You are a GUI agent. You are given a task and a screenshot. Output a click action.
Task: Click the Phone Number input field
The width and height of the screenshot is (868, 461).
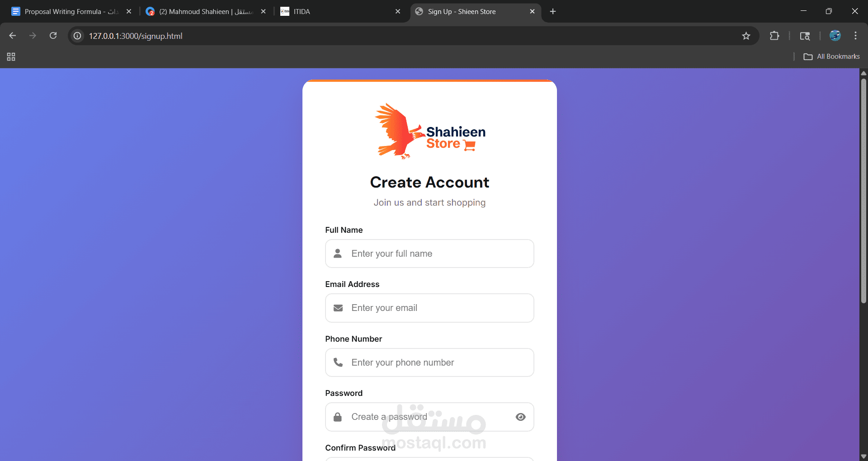429,362
